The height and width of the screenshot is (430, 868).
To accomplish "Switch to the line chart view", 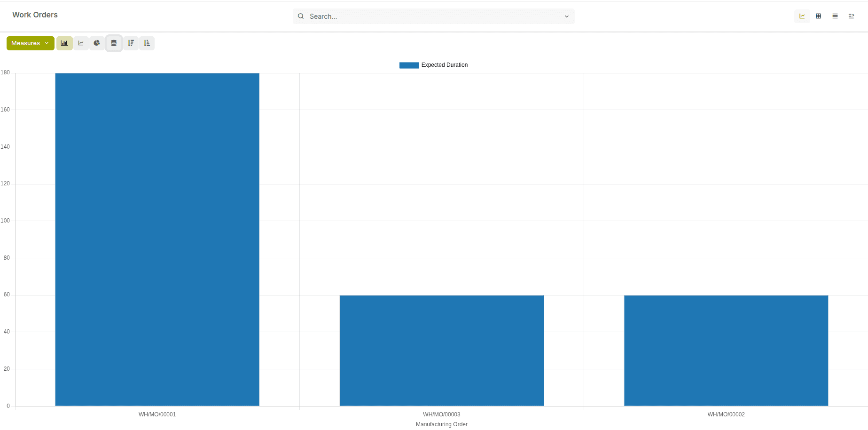I will [81, 43].
